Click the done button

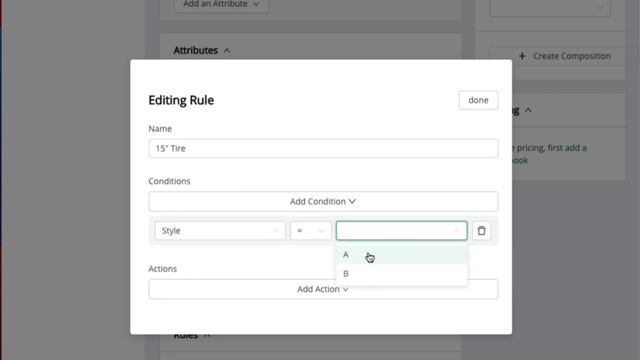click(x=478, y=100)
